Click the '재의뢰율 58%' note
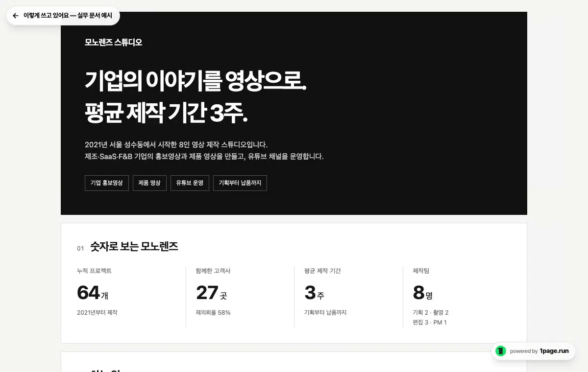This screenshot has width=588, height=372. point(213,312)
